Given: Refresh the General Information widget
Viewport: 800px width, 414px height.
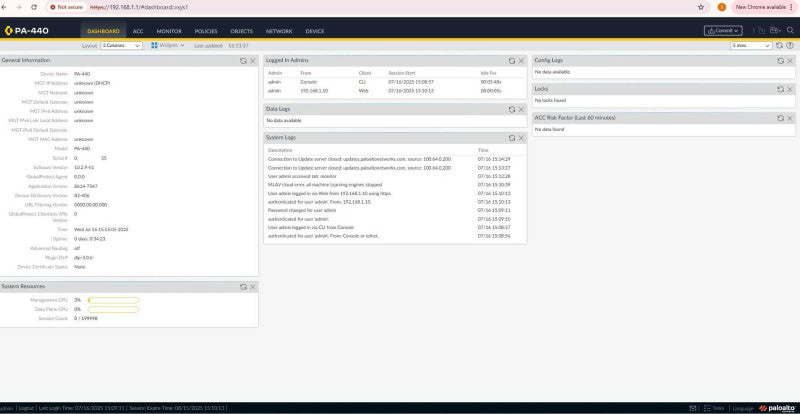Looking at the screenshot, I should pyautogui.click(x=243, y=61).
